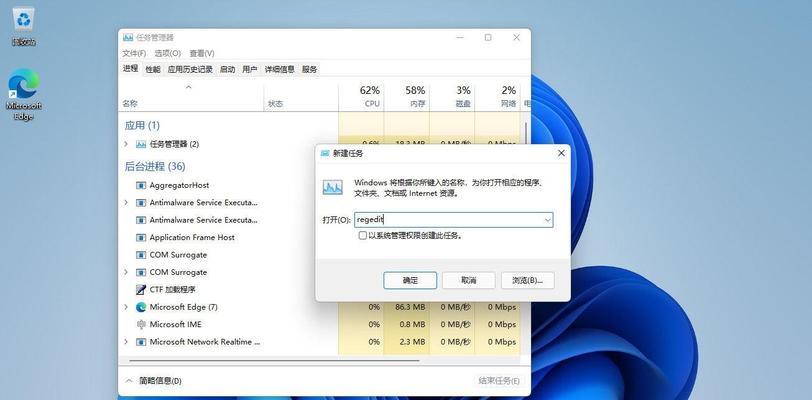
Task: Enable 以系统管理权限创建此任务 checkbox
Action: point(362,235)
